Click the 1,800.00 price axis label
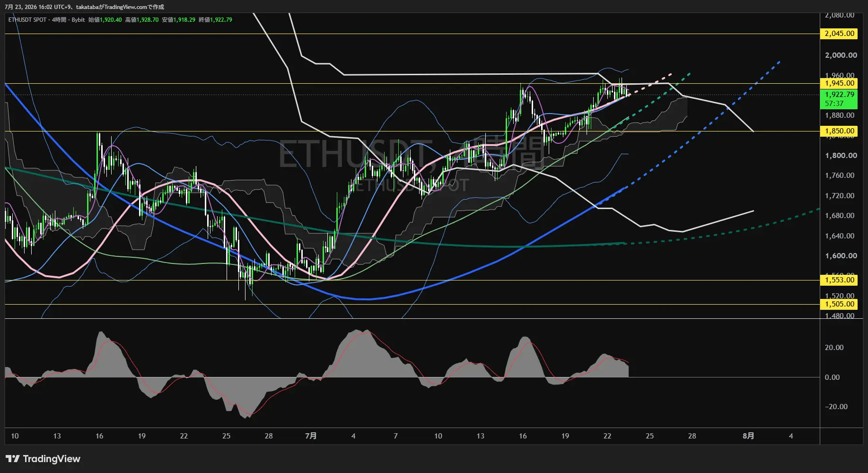 click(x=841, y=156)
